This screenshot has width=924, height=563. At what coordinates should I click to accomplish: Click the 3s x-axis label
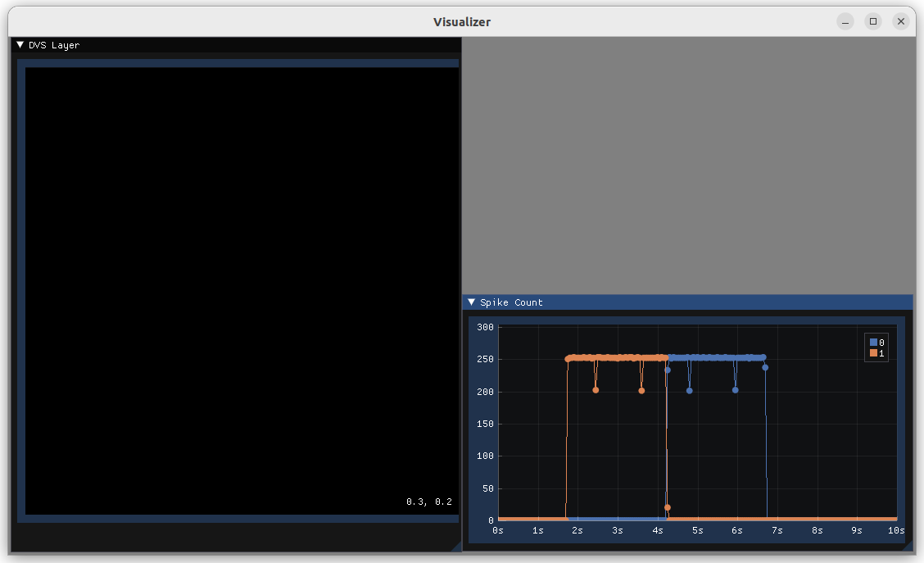[x=618, y=530]
